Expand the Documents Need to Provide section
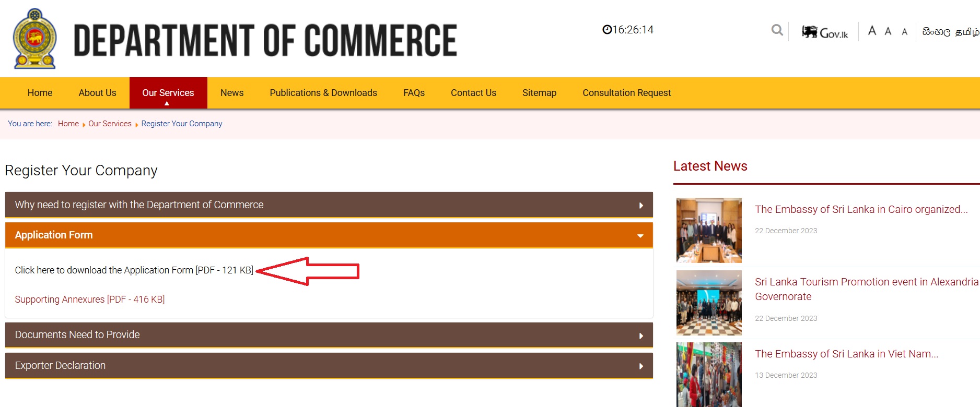980x407 pixels. click(x=329, y=334)
